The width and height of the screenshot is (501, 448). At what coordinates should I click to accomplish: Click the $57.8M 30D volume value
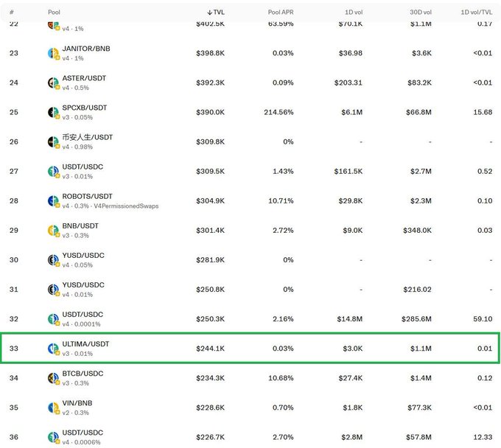click(418, 437)
